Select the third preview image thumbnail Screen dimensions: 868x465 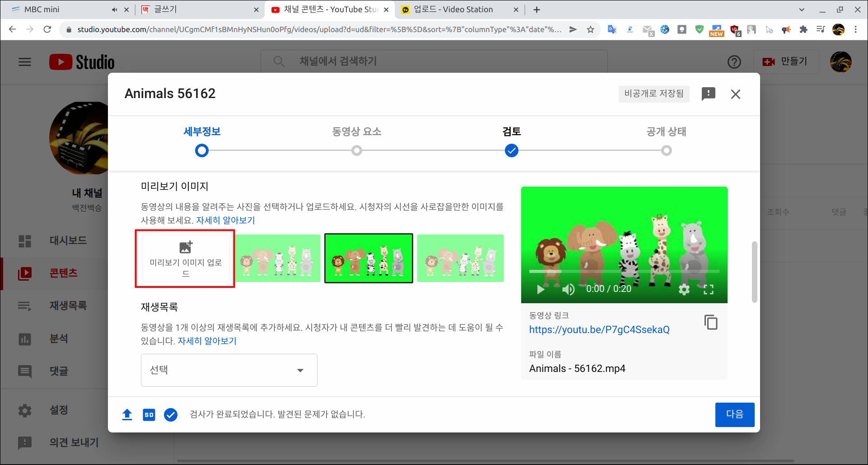point(460,258)
